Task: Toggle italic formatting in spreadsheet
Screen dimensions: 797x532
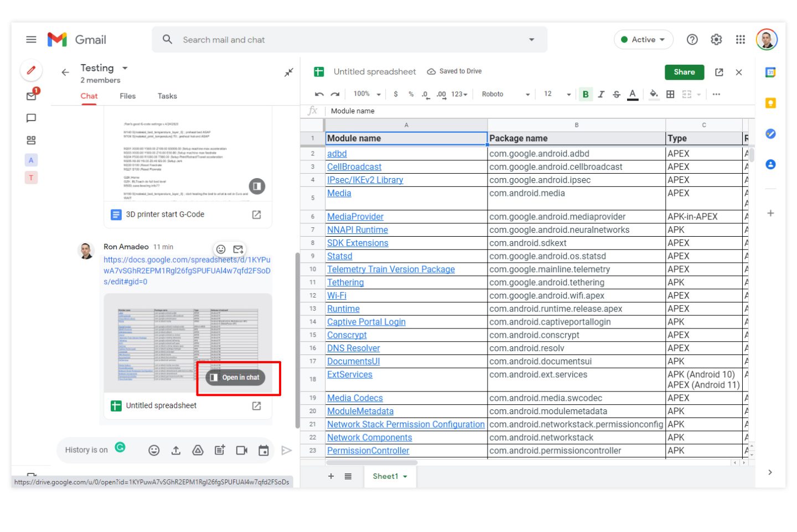Action: (601, 95)
